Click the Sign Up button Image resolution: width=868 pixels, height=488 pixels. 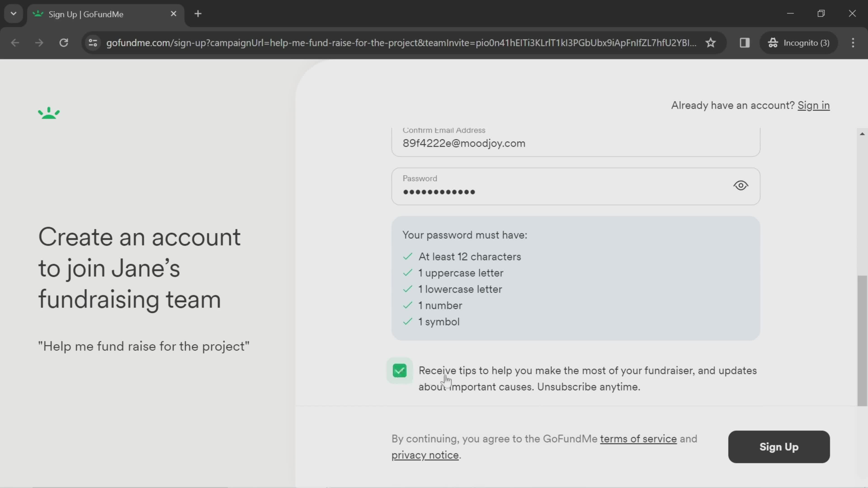coord(779,447)
